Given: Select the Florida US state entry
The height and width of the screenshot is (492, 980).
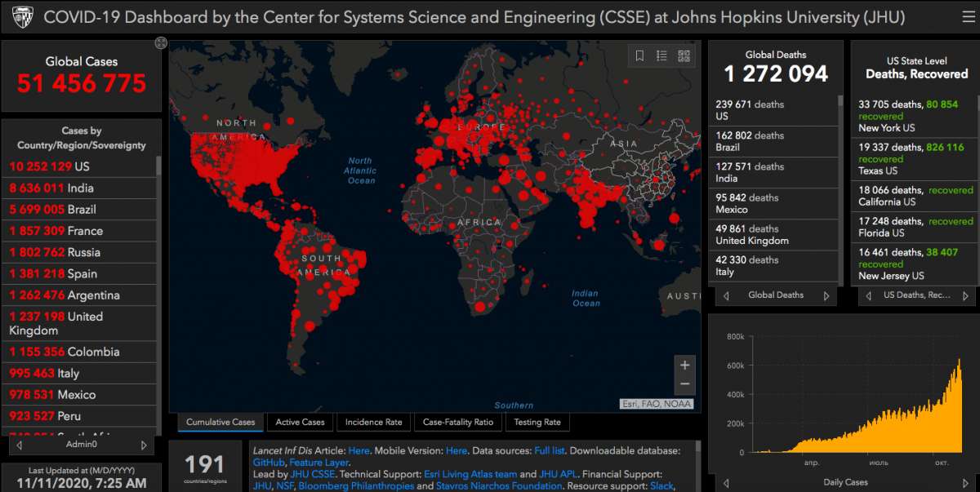Looking at the screenshot, I should pos(913,227).
